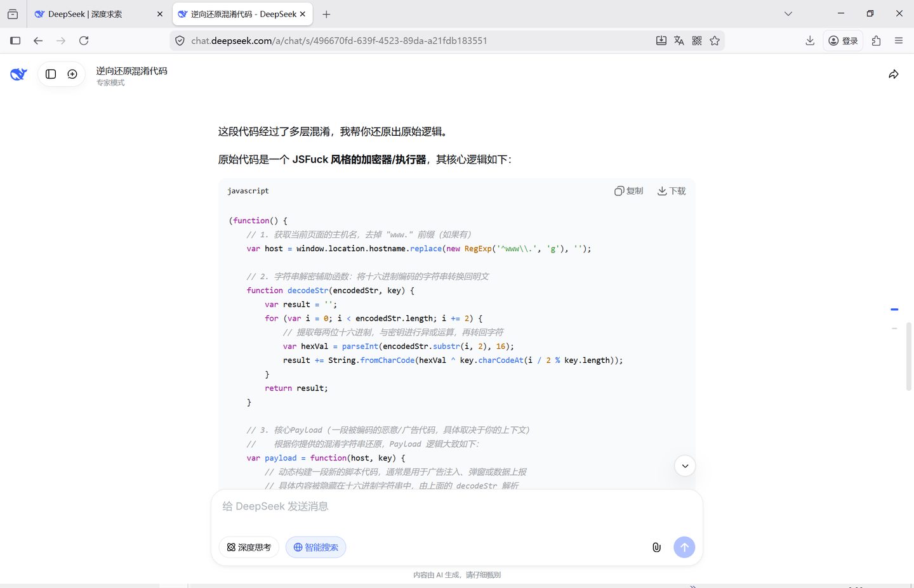Share this conversation via arrow icon
This screenshot has height=588, width=914.
894,74
